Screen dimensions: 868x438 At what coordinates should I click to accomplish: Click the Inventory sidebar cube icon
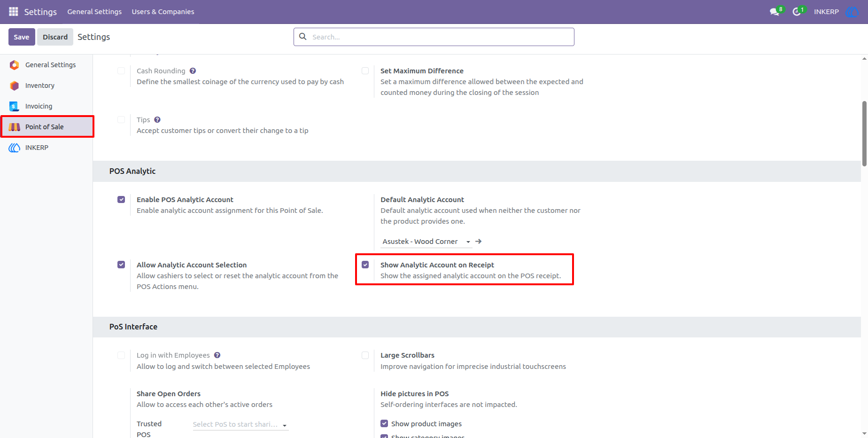(x=15, y=86)
